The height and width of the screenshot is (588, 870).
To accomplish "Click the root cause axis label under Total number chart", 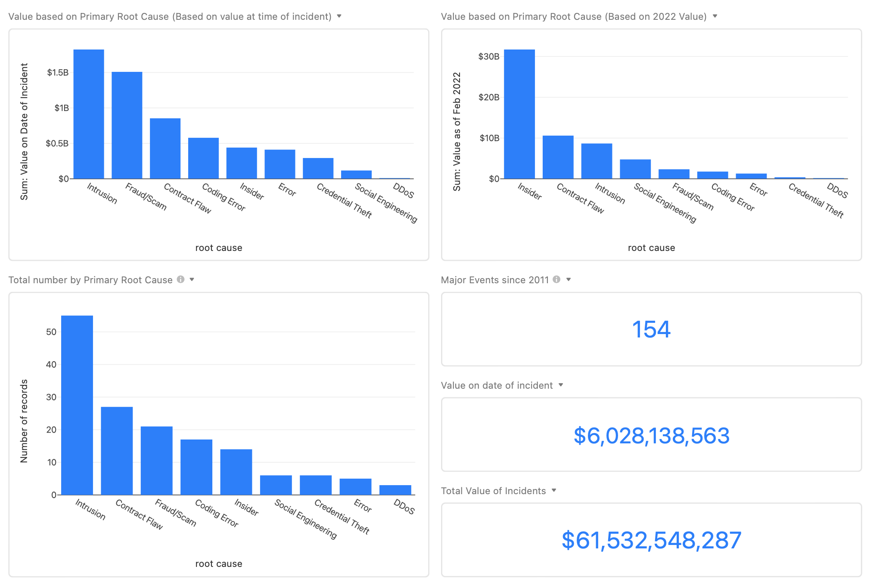I will pyautogui.click(x=218, y=563).
